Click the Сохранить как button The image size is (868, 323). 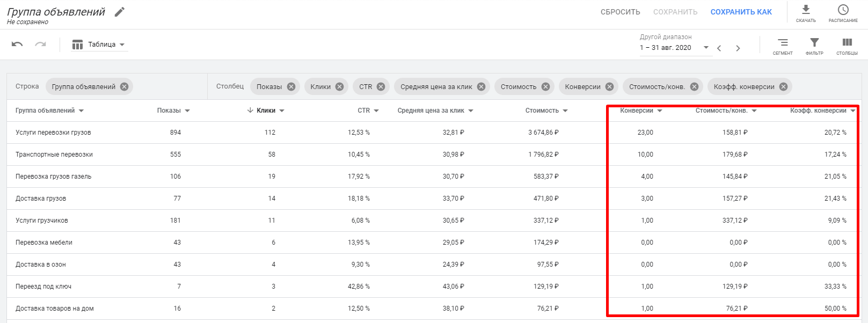tap(741, 12)
